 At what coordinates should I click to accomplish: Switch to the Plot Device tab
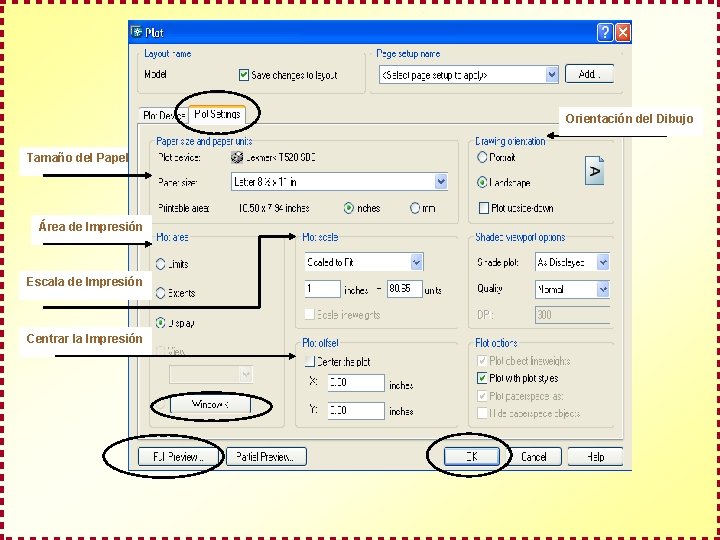pyautogui.click(x=163, y=116)
